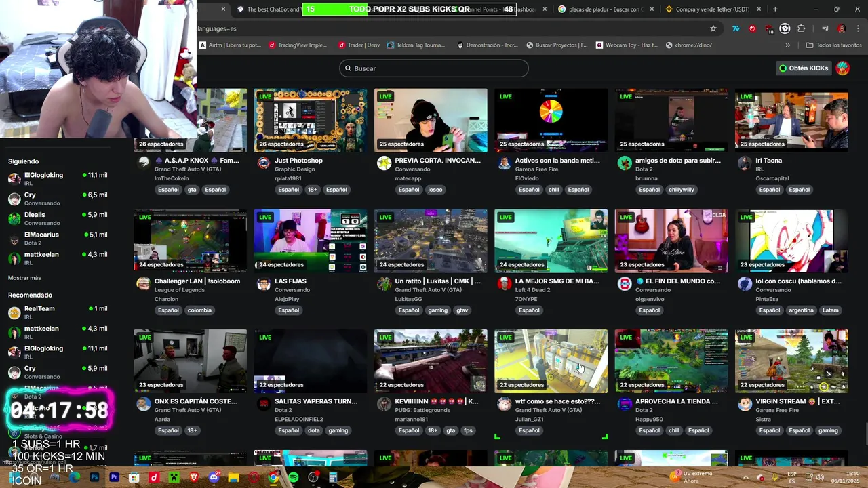Click the Challenger LAN stream title
The image size is (868, 488).
coord(197,281)
